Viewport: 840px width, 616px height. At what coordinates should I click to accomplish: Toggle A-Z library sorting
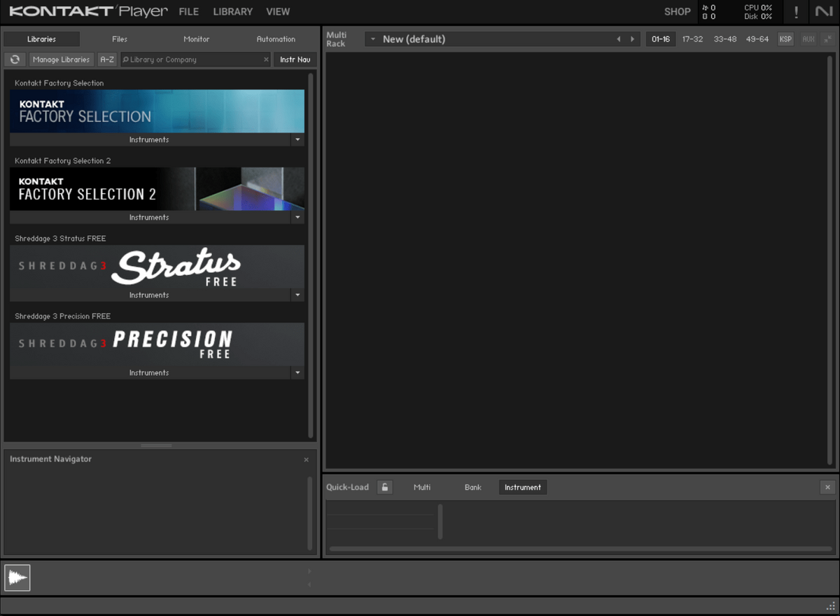point(107,59)
